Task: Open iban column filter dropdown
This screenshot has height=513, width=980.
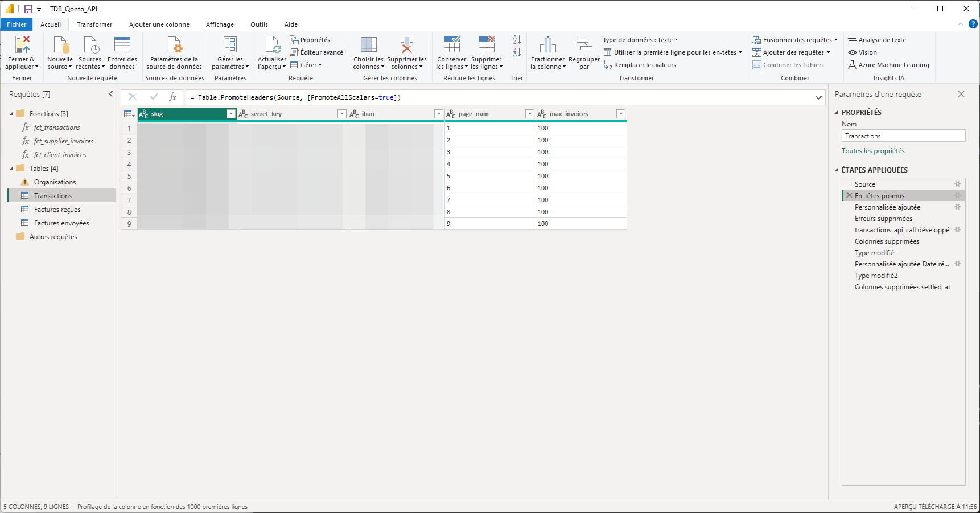Action: [x=438, y=114]
